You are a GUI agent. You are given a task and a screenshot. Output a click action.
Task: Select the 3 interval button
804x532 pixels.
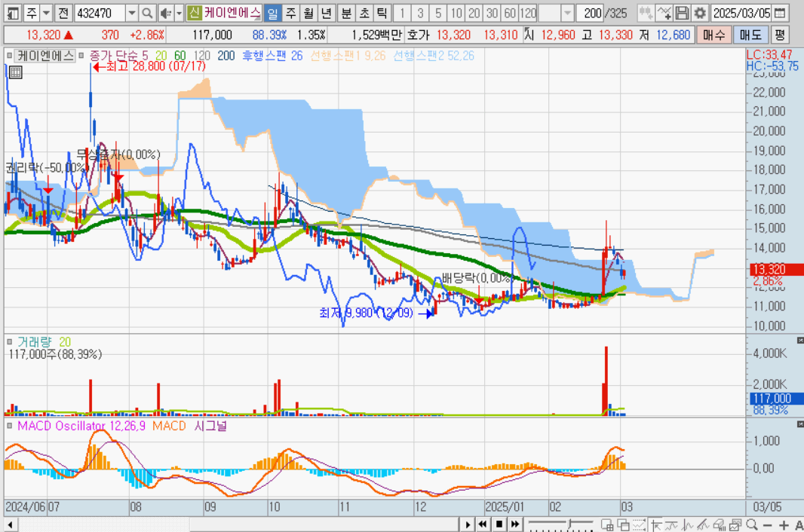[420, 13]
